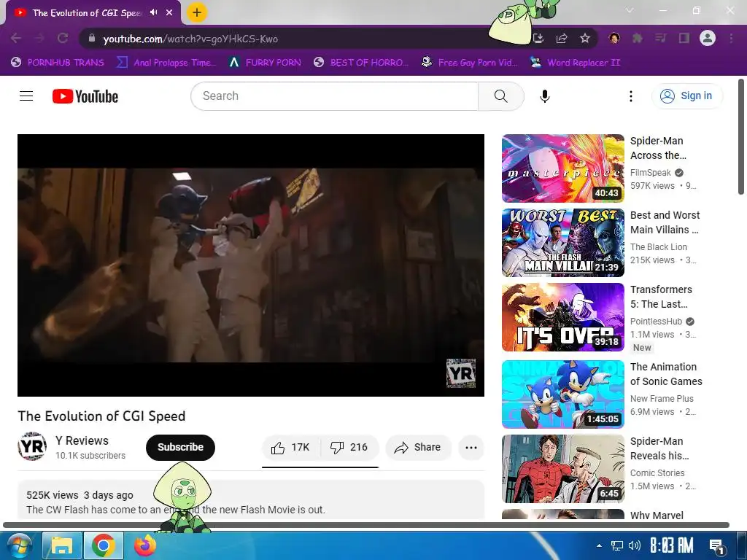This screenshot has height=560, width=747.
Task: Open BEST OF HORRO... bookmark
Action: [x=362, y=62]
